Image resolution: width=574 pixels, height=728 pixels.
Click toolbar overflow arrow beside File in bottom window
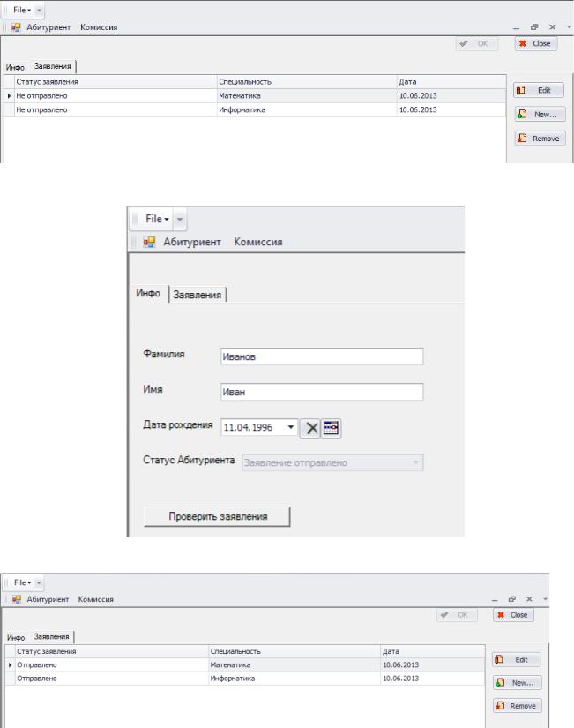39,582
